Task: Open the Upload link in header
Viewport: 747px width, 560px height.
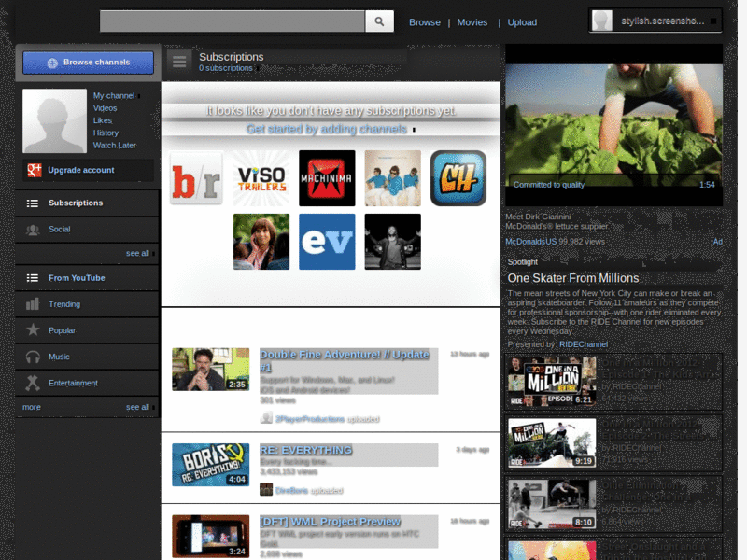Action: 522,22
